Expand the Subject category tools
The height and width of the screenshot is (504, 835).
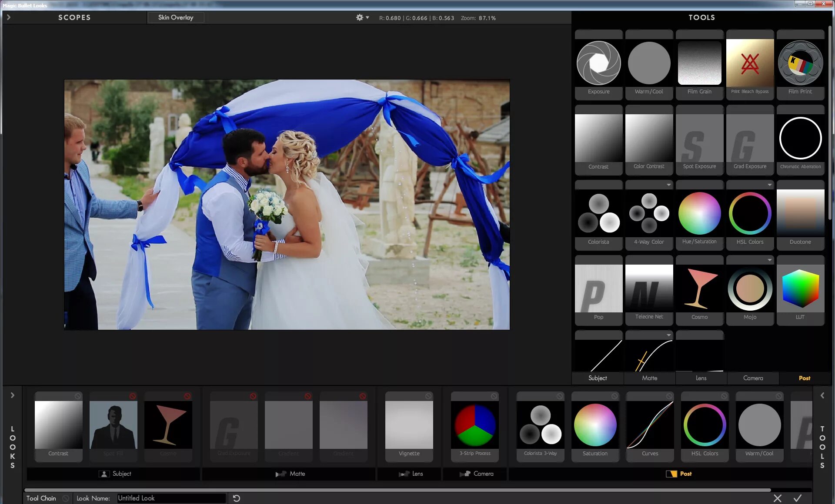(x=598, y=378)
